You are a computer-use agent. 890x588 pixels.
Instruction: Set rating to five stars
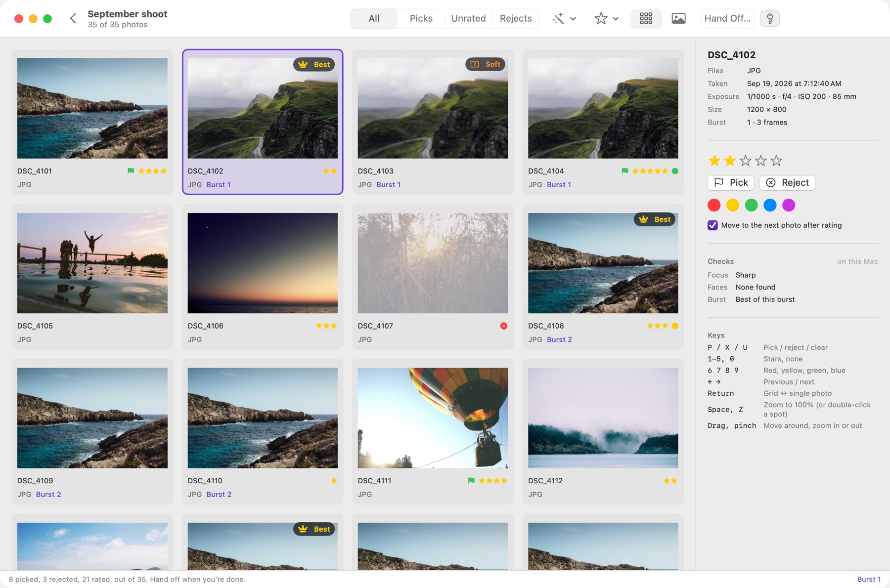coord(776,161)
